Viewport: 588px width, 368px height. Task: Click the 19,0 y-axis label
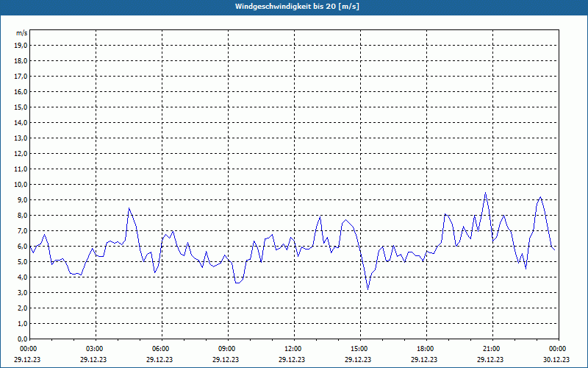click(x=21, y=46)
